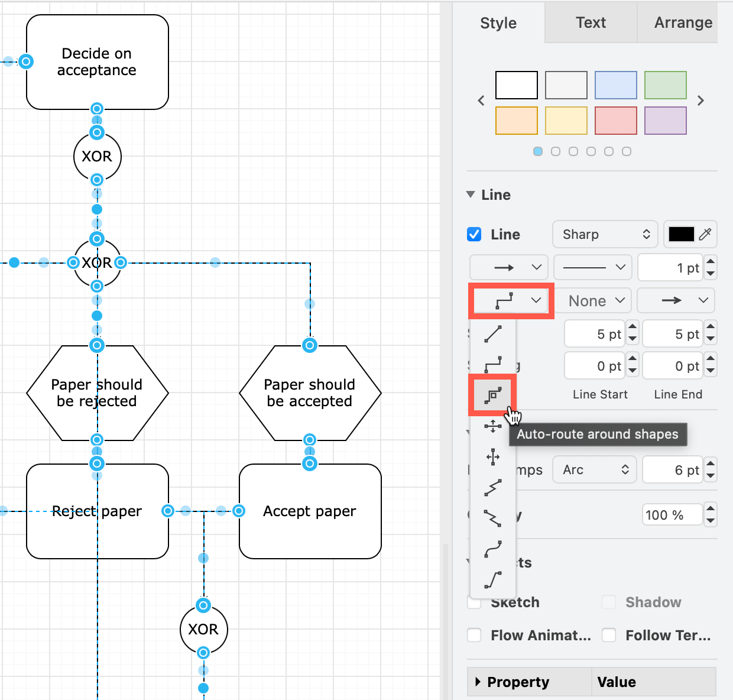Image resolution: width=733 pixels, height=700 pixels.
Task: Click the Line Start spacing 0 pt field
Action: pos(595,366)
